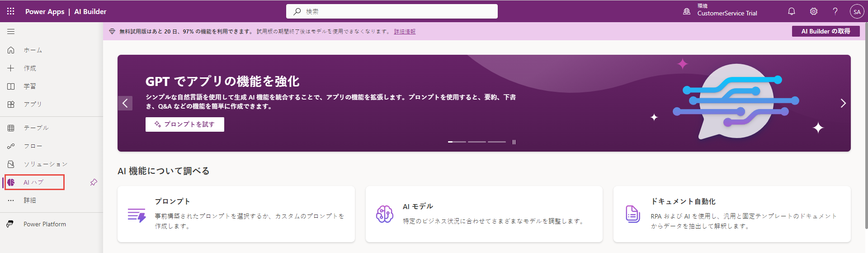This screenshot has width=868, height=253.
Task: Click the vertical page scrollbar
Action: pos(866,127)
